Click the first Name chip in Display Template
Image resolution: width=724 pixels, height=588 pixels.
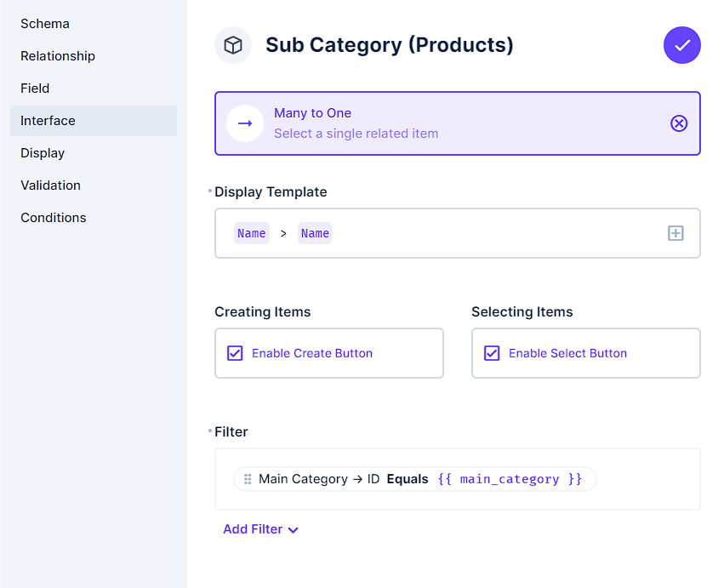(x=251, y=232)
